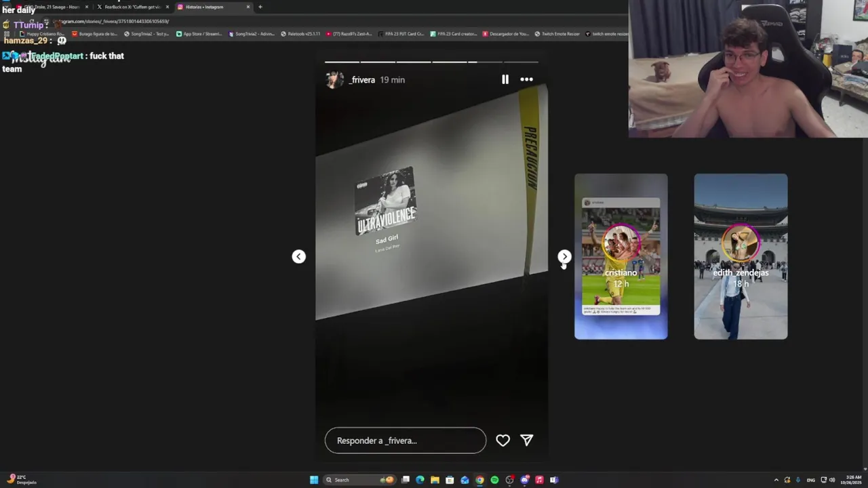The height and width of the screenshot is (488, 868).
Task: Click the taskbar Search box
Action: coord(358,480)
